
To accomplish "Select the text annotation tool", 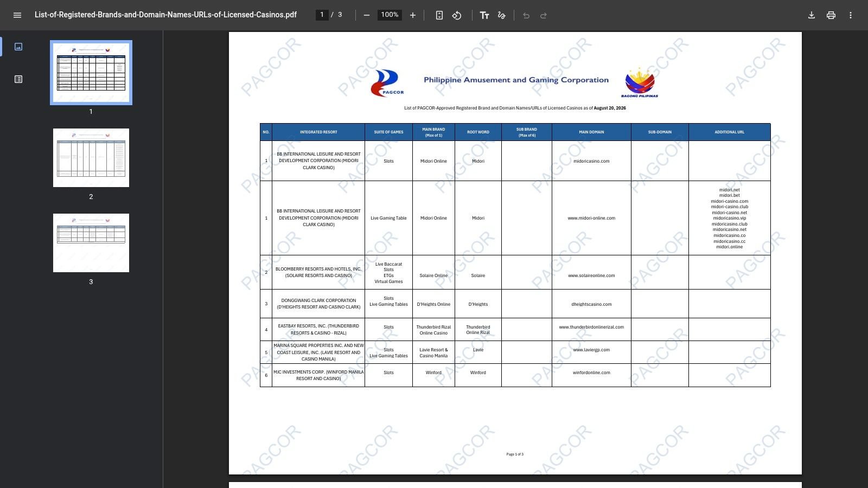I will 484,15.
